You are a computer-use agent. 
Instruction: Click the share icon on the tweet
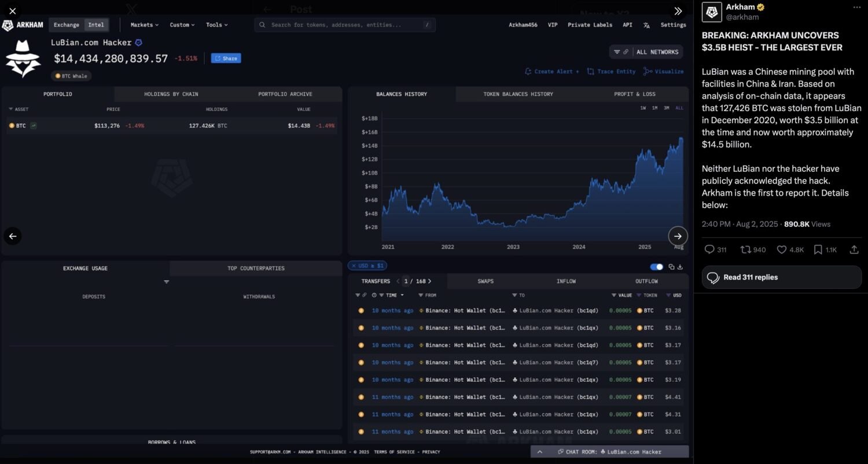pos(854,249)
